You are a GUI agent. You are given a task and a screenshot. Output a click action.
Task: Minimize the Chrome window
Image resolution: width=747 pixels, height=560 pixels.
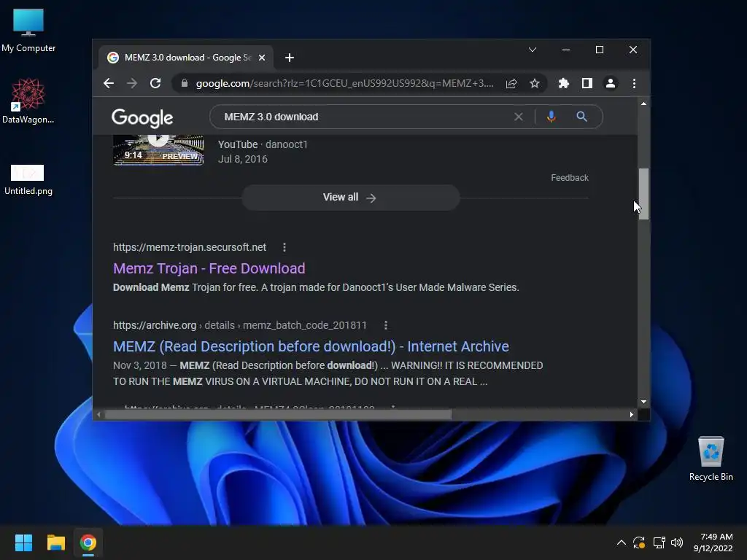pyautogui.click(x=566, y=50)
